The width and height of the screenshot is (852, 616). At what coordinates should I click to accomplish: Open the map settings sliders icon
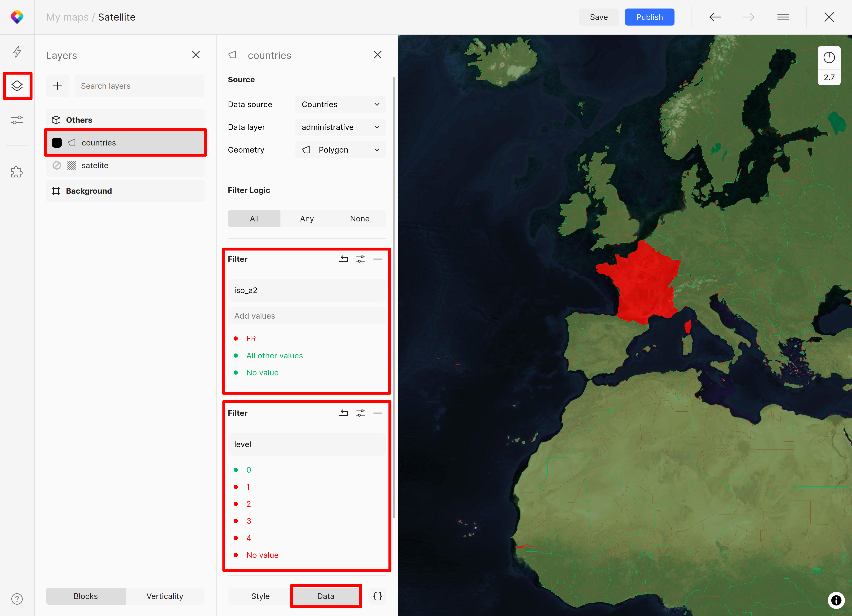point(17,120)
